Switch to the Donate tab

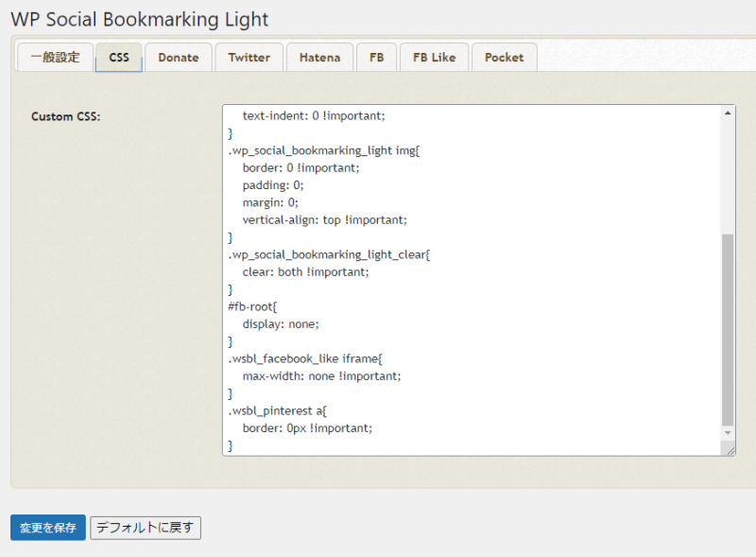[x=178, y=57]
